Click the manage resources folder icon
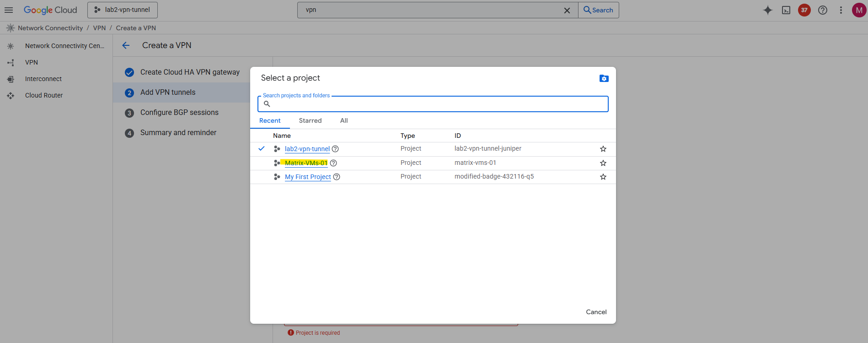The image size is (868, 343). click(x=604, y=78)
